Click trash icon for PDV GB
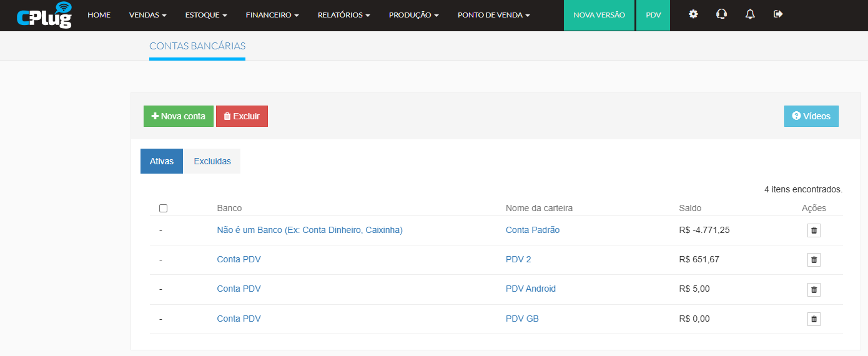The image size is (868, 356). (814, 319)
